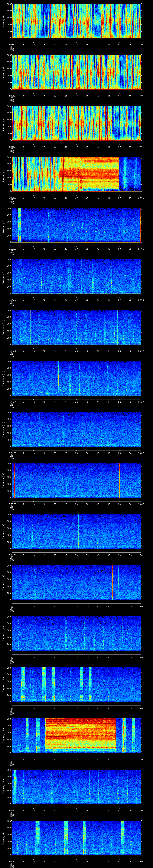Viewport: 153px width, 868px height.
Task: Click the 23:00 end time label
Action: 141,351
